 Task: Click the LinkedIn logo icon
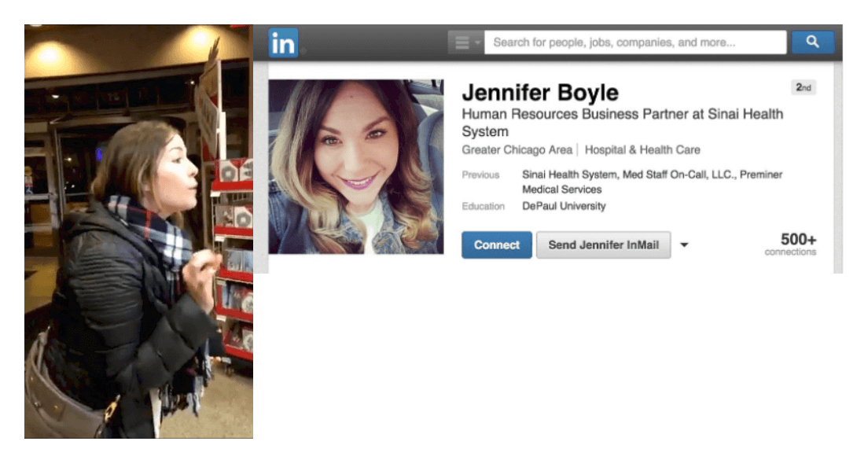pyautogui.click(x=283, y=42)
